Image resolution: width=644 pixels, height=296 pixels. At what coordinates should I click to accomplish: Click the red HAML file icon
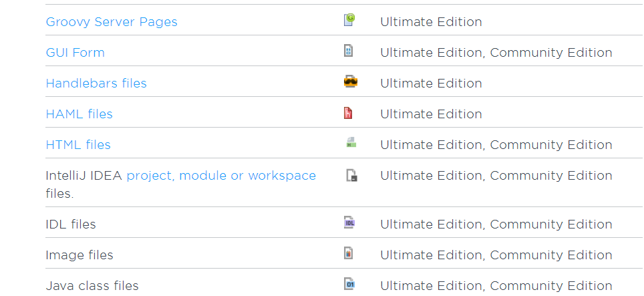tap(348, 112)
